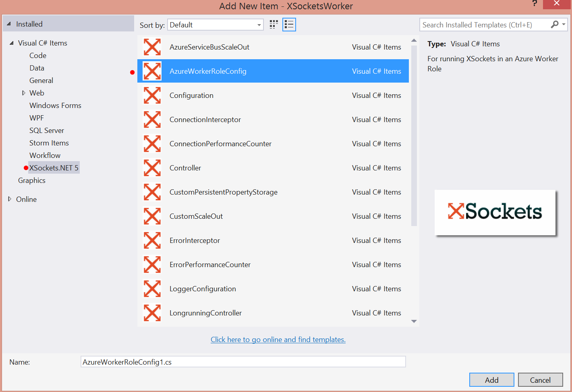This screenshot has width=572, height=392.
Task: Open the search options dropdown arrow
Action: pyautogui.click(x=564, y=25)
